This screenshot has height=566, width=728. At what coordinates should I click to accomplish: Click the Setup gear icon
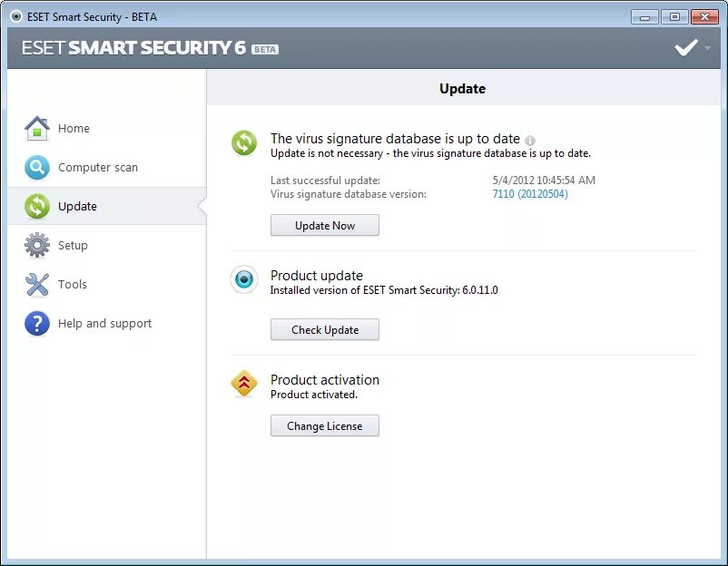click(x=37, y=246)
